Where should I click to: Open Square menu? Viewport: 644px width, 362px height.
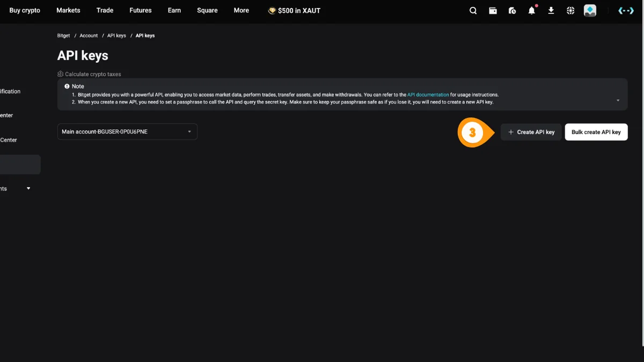tap(207, 11)
